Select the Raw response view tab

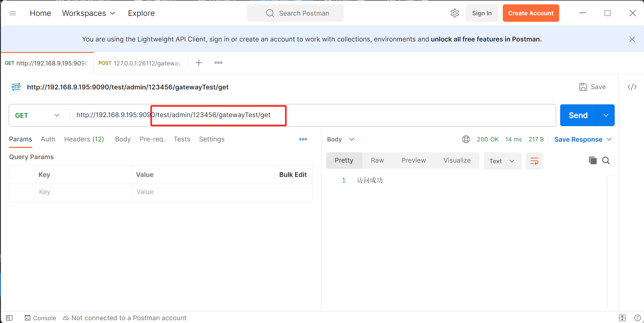point(377,160)
